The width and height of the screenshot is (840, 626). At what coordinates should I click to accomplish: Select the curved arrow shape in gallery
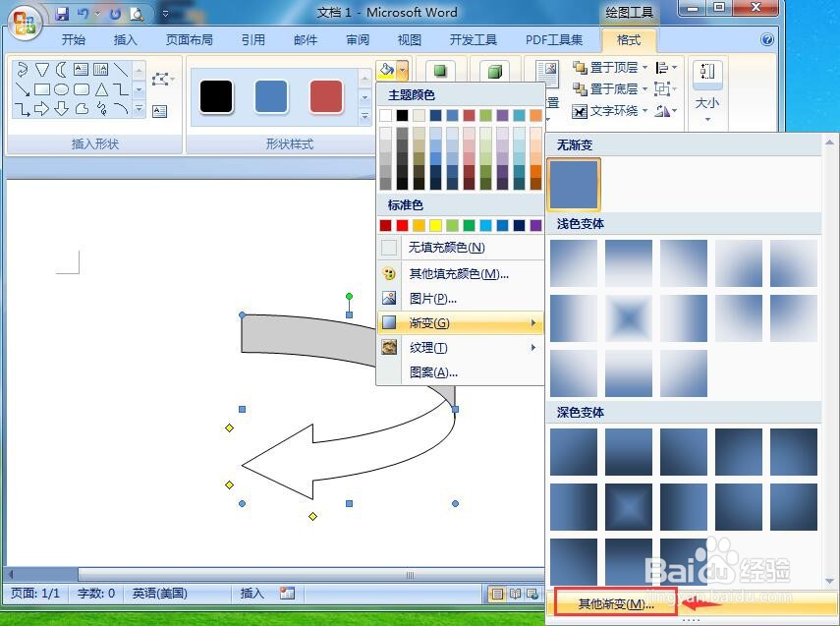point(23,69)
